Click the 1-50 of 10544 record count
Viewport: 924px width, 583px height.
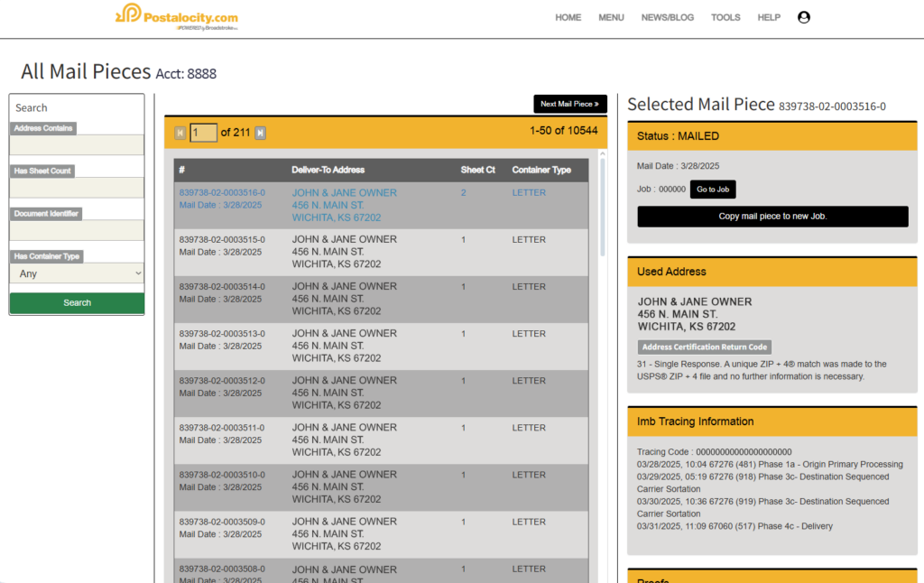[563, 131]
